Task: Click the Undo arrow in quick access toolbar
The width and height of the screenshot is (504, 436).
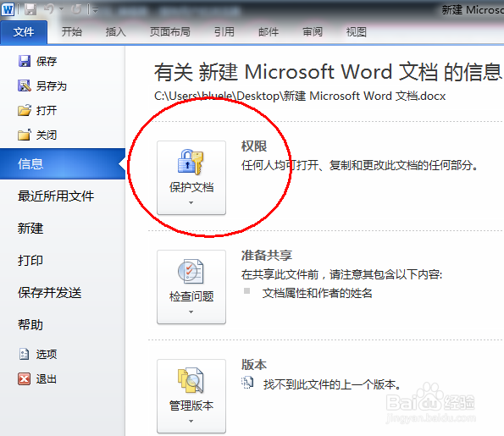Action: (49, 9)
